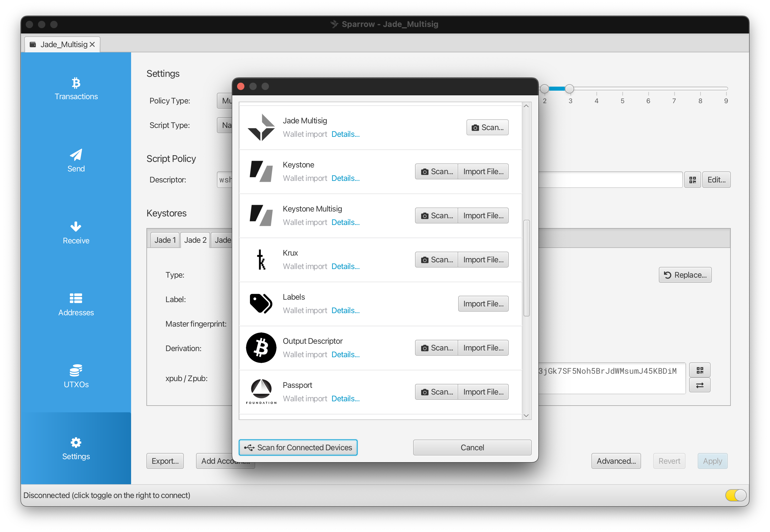Click the Edit descriptor button
Screen dimensions: 770x532
coord(716,180)
